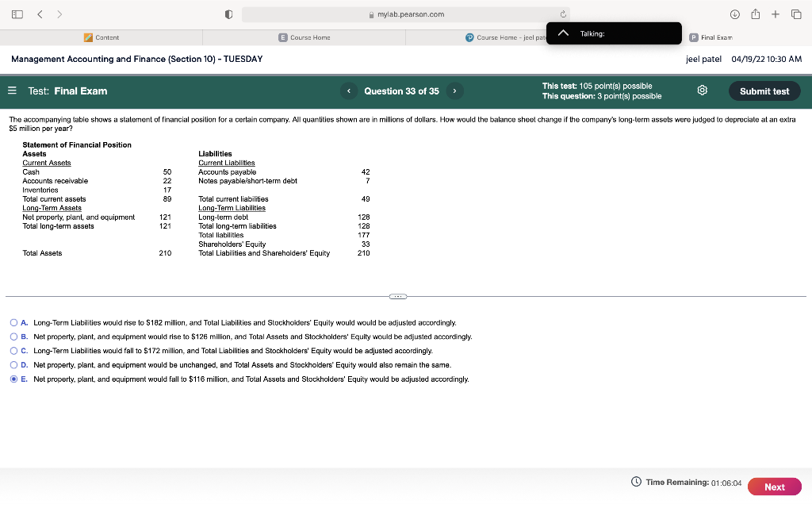The image size is (812, 508).
Task: Switch to the Content tab
Action: tap(103, 37)
